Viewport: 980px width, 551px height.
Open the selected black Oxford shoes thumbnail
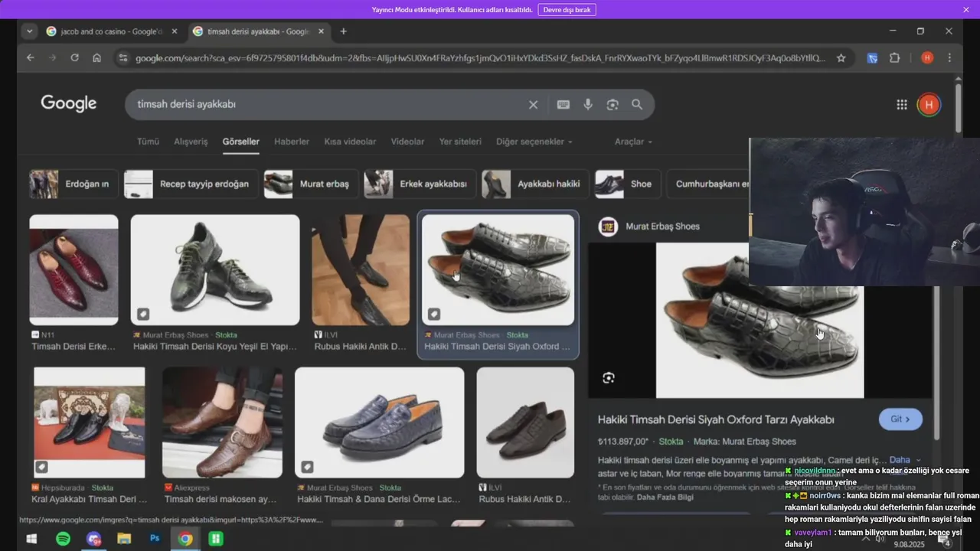point(498,270)
